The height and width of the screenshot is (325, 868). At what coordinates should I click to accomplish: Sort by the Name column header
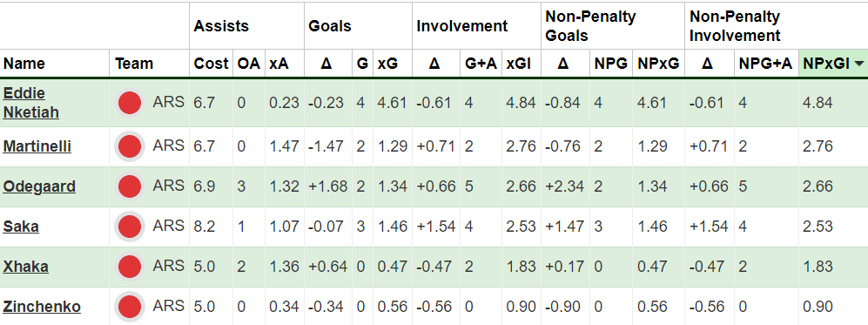(24, 64)
